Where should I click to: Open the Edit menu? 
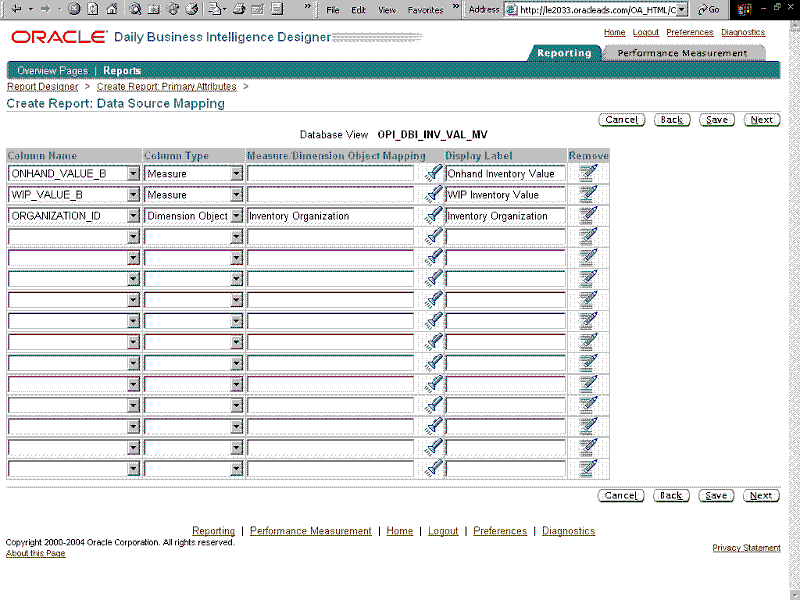click(x=358, y=10)
